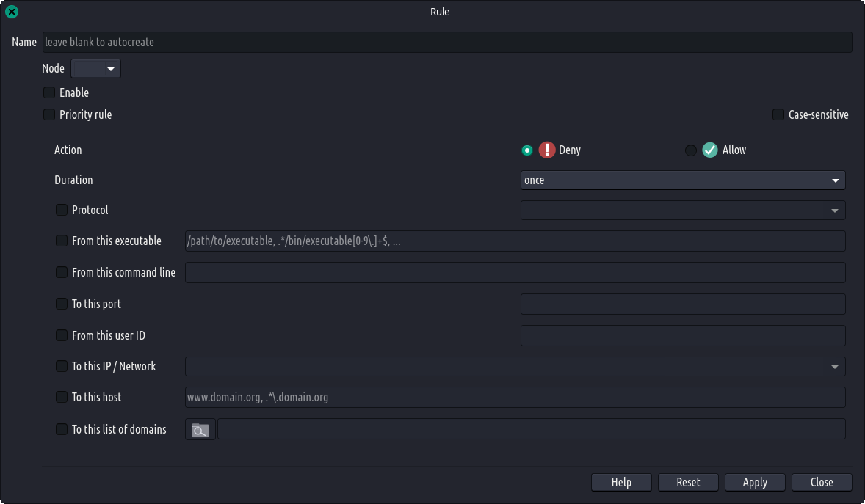Expand the Duration dropdown showing once

click(683, 180)
